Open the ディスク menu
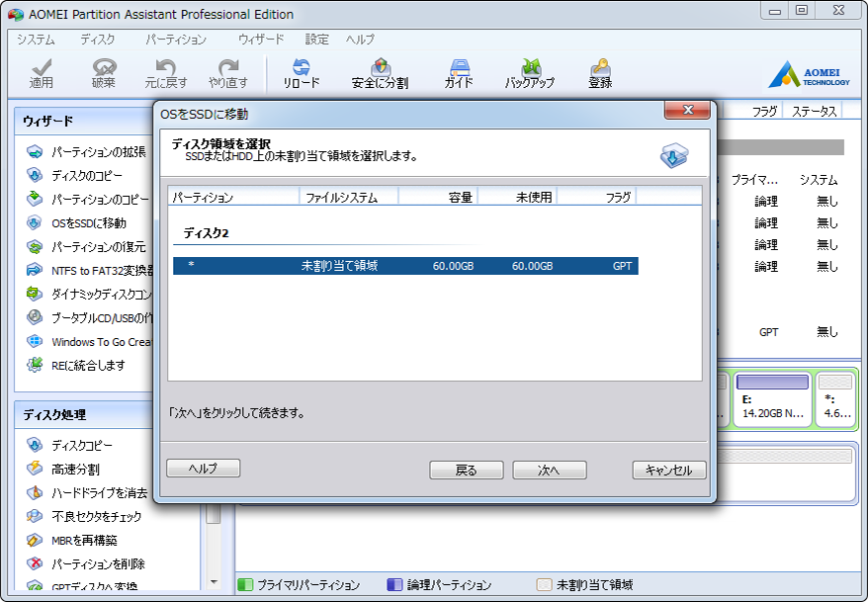This screenshot has height=602, width=868. pyautogui.click(x=98, y=40)
